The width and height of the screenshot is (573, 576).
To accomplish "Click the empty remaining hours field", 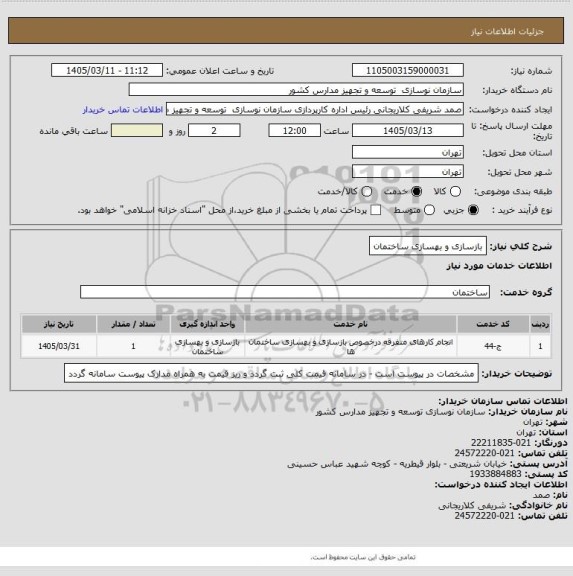I will [x=137, y=130].
